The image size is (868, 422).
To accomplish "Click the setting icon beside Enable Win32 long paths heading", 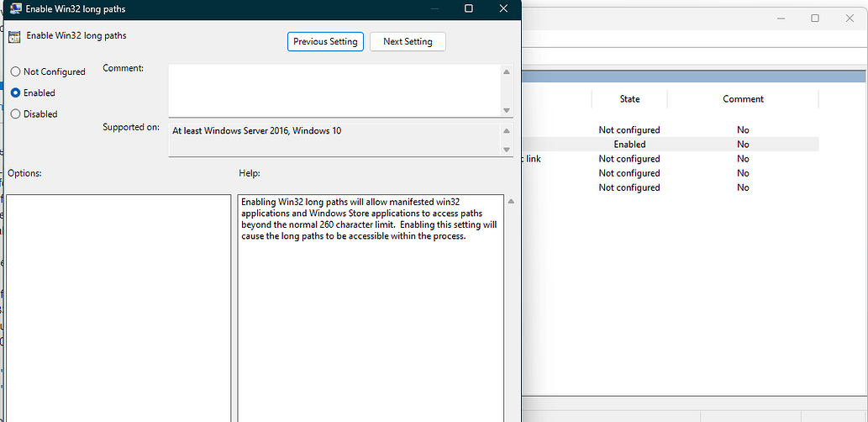I will pyautogui.click(x=14, y=37).
